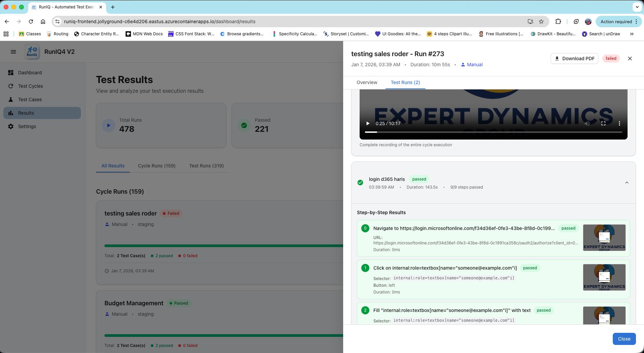
Task: Open the Chrome profile avatar
Action: tap(588, 22)
